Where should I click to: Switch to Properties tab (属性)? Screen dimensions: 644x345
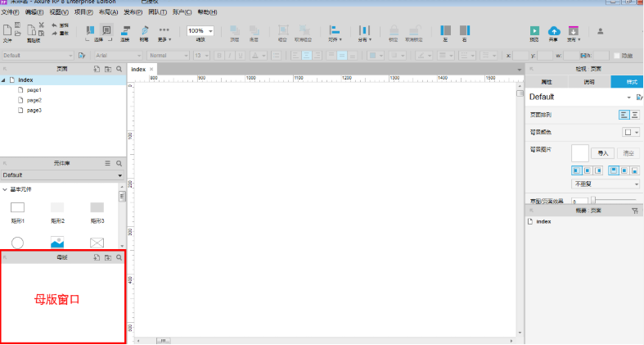click(547, 82)
